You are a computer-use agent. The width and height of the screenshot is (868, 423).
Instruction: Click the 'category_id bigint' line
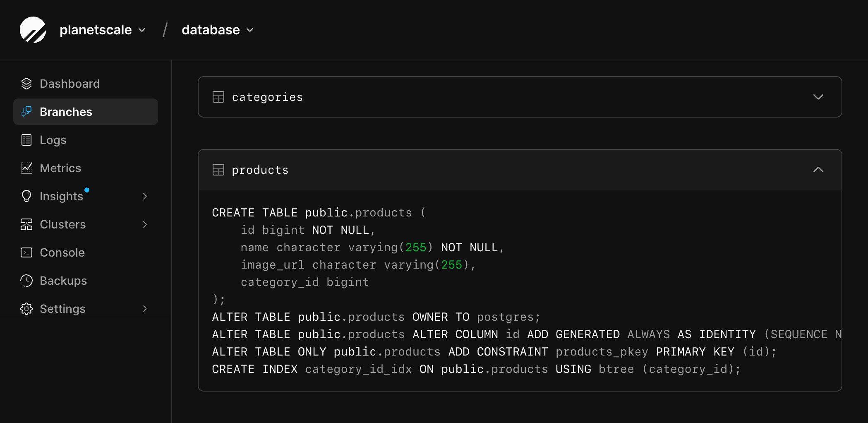point(305,282)
